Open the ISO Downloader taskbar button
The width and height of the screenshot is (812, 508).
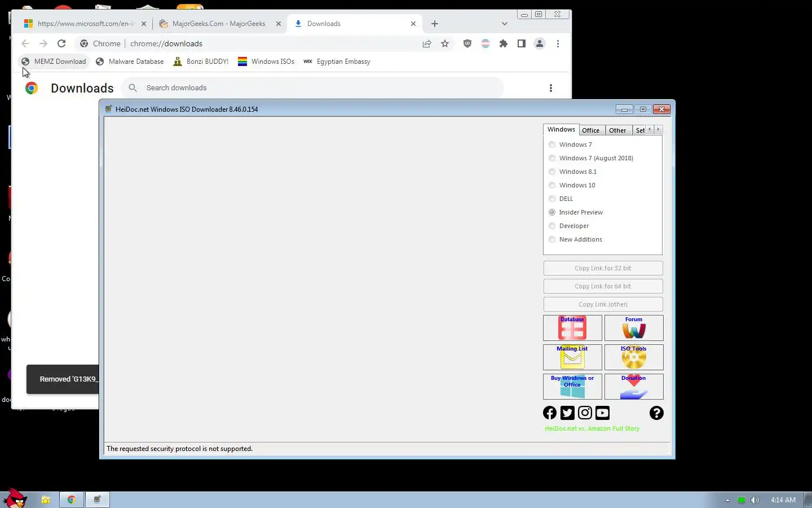97,500
